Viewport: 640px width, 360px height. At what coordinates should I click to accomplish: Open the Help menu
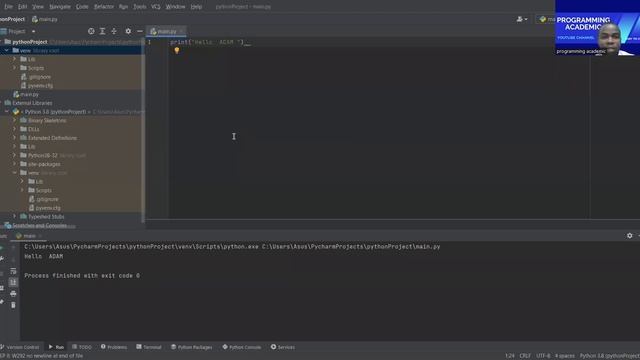coord(196,7)
